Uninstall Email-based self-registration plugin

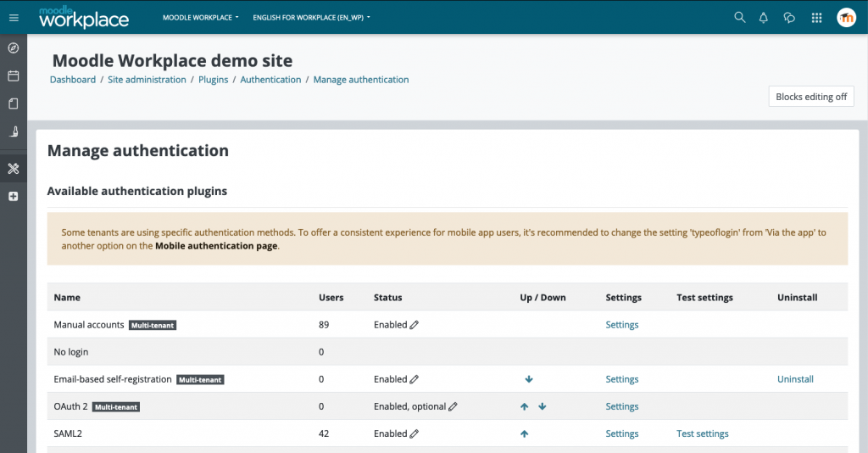[795, 379]
